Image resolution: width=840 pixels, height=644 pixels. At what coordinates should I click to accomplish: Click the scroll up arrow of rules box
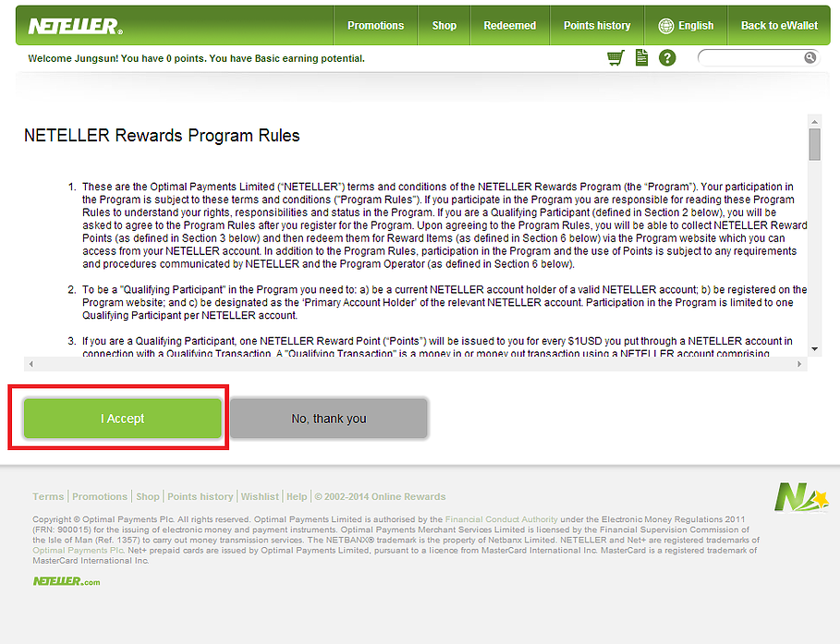[815, 122]
